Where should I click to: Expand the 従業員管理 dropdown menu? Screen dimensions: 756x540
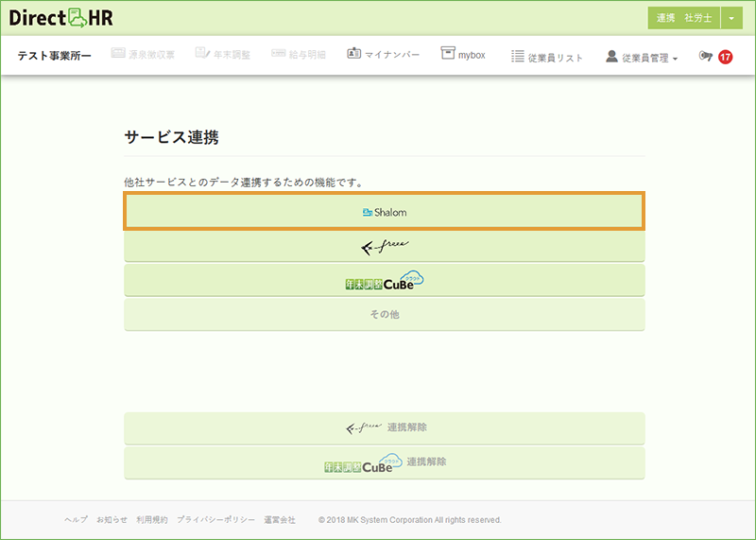pyautogui.click(x=642, y=57)
